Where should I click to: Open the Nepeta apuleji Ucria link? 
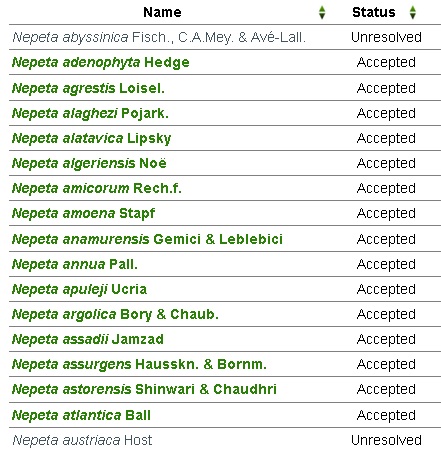79,290
